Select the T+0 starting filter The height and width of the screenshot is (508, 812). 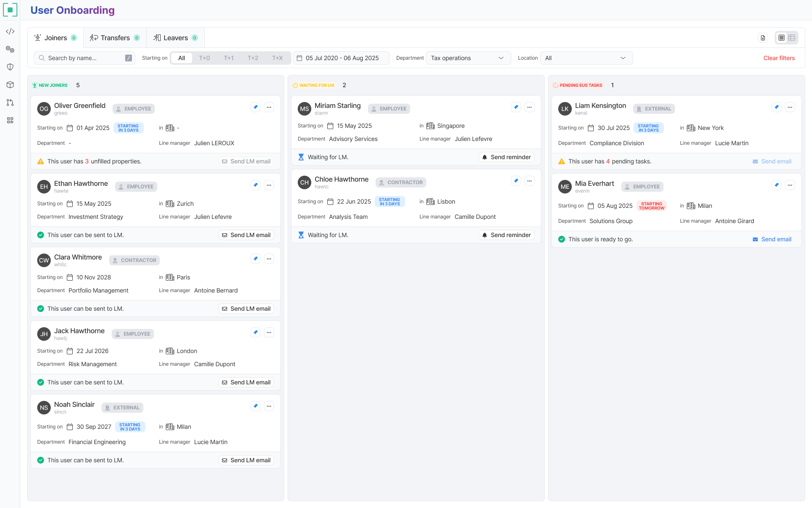coord(204,58)
